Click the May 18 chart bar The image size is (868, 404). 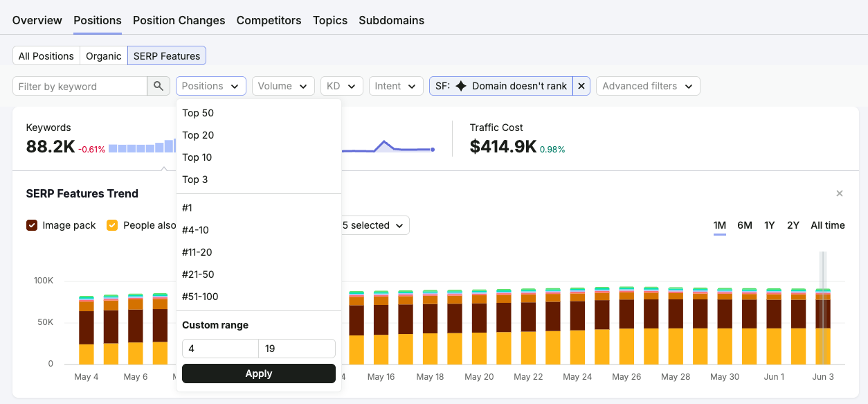click(x=431, y=327)
